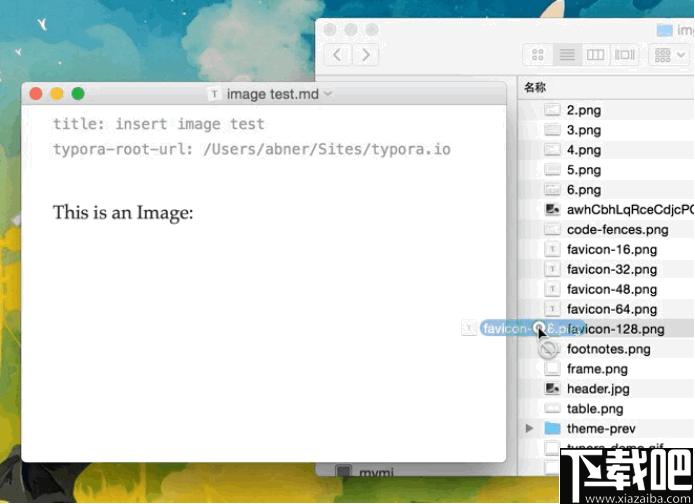Expand the theme-prev folder triangle
Image resolution: width=695 pixels, height=504 pixels.
529,428
